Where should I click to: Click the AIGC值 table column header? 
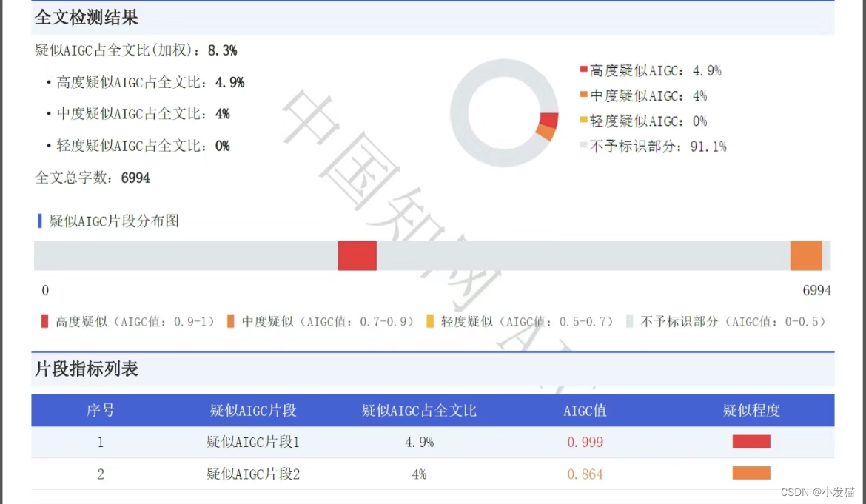(x=584, y=411)
